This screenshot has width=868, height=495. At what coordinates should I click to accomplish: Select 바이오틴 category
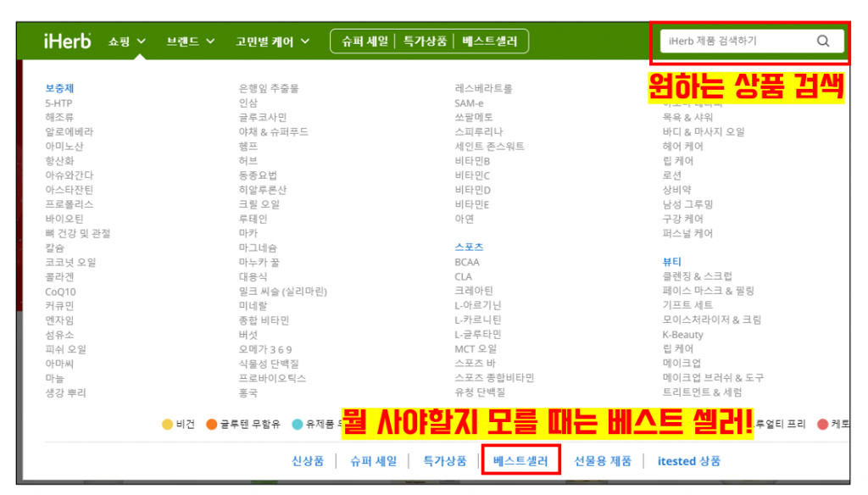click(x=64, y=219)
